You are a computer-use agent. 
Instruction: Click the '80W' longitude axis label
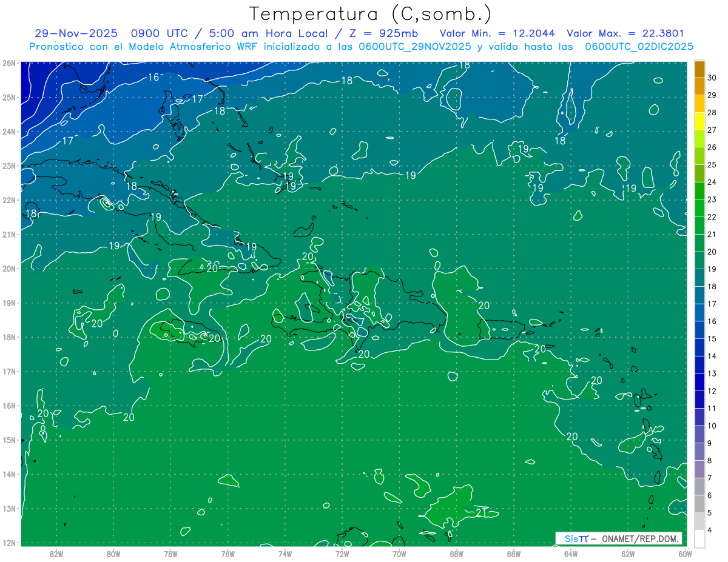coord(113,554)
